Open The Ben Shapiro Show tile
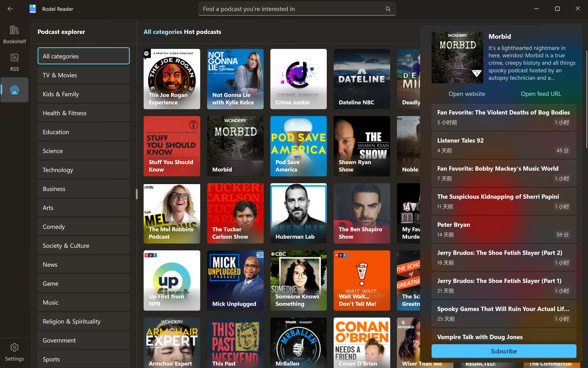 click(x=362, y=214)
